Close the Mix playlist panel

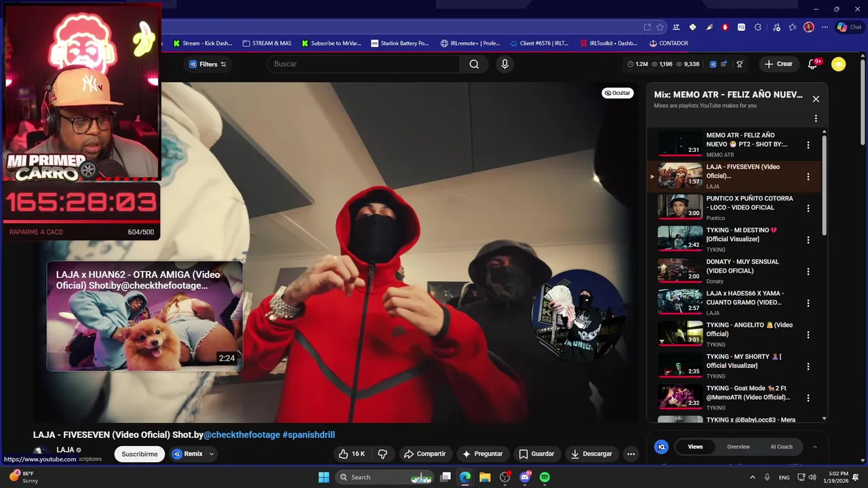click(816, 99)
